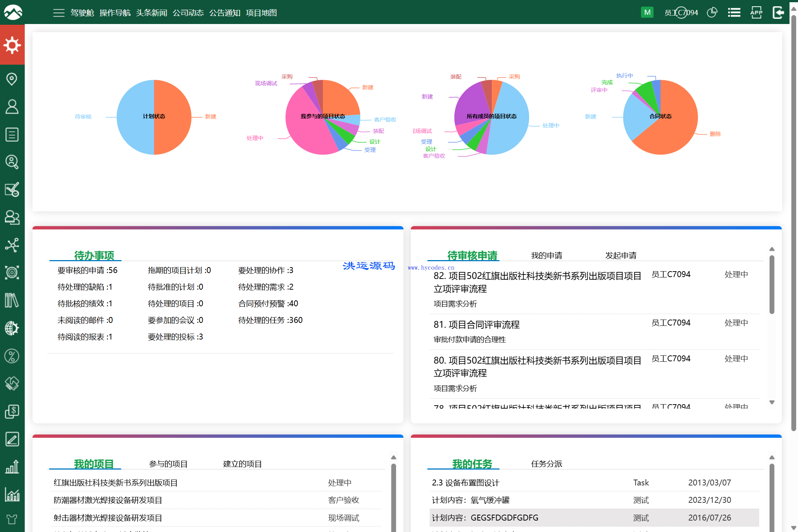Open 合同预付预警 :40 todo link

268,303
